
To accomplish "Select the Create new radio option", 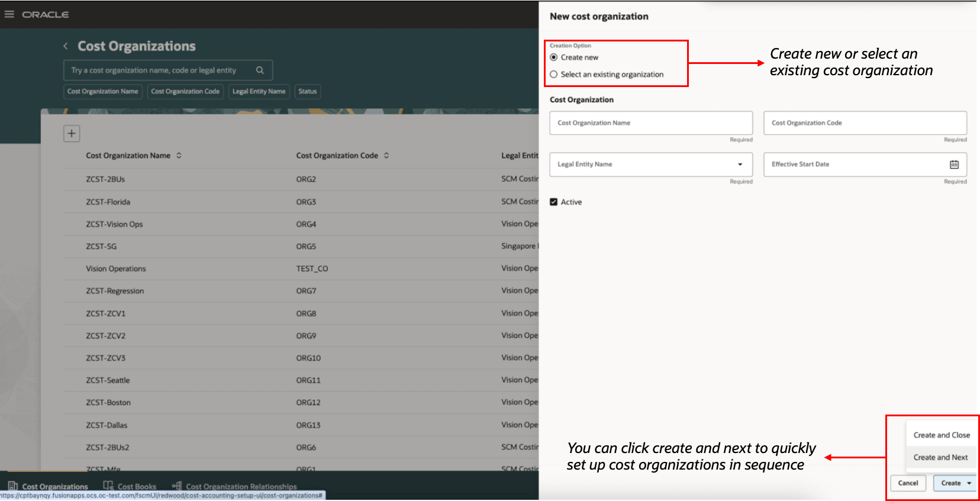I will [554, 57].
